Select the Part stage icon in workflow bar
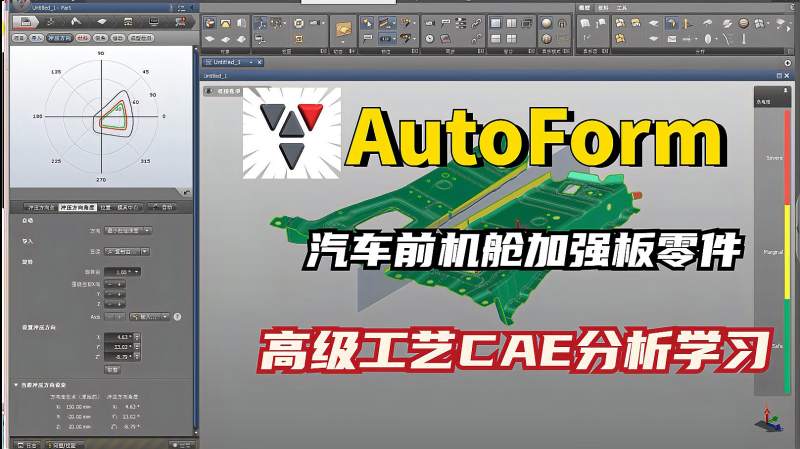The width and height of the screenshot is (800, 449). (26, 22)
